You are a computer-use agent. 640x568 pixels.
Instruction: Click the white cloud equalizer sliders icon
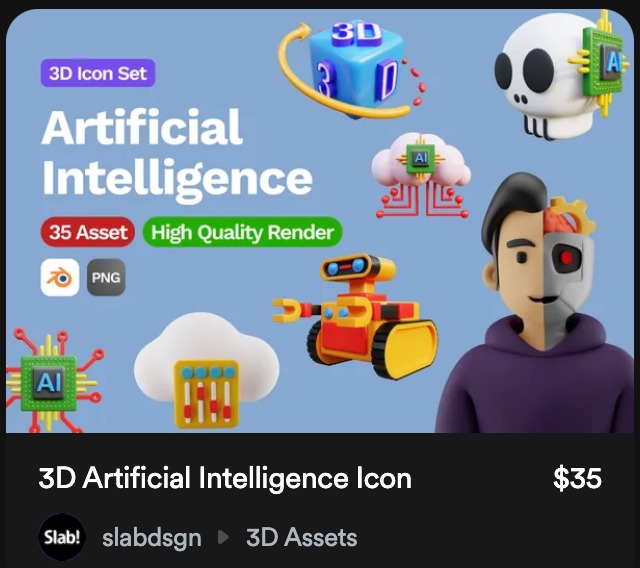coord(207,371)
